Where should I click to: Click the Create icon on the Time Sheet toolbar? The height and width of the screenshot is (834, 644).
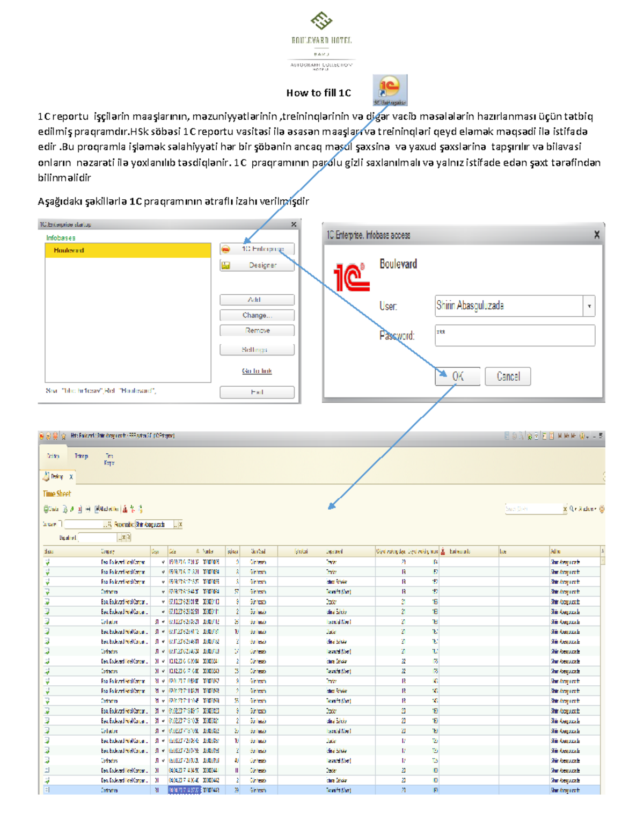[46, 509]
